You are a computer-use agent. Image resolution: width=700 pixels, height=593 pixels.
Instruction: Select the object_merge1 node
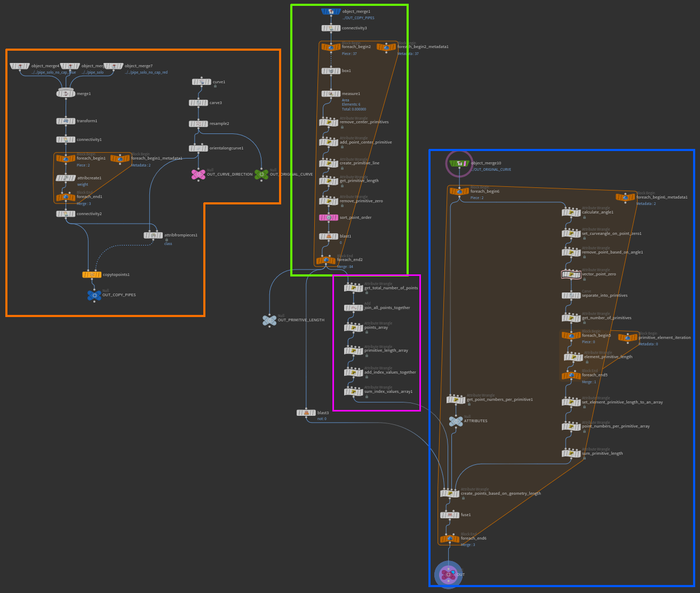331,11
